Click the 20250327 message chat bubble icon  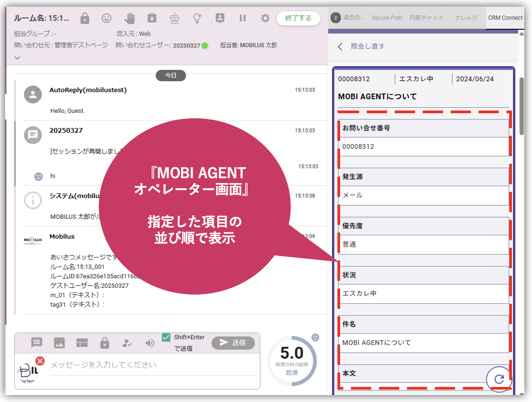(33, 135)
